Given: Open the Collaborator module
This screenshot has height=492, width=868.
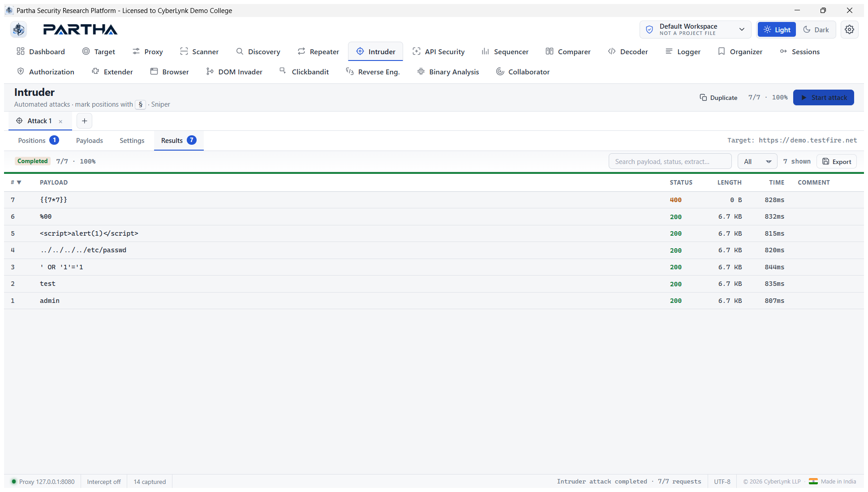Looking at the screenshot, I should pos(523,72).
